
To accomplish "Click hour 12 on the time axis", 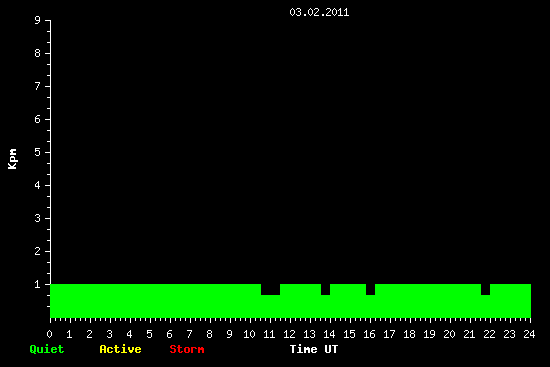I will click(x=289, y=334).
